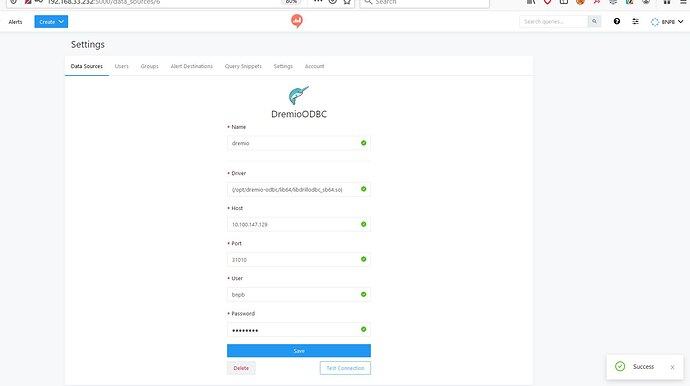Focus the Driver path input field
This screenshot has width=690, height=386.
(x=299, y=189)
